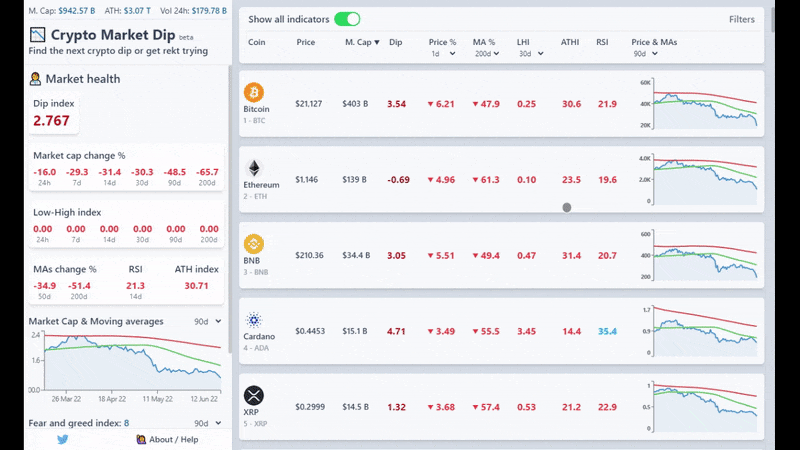
Task: Click the Cardano coin name
Action: tap(259, 336)
